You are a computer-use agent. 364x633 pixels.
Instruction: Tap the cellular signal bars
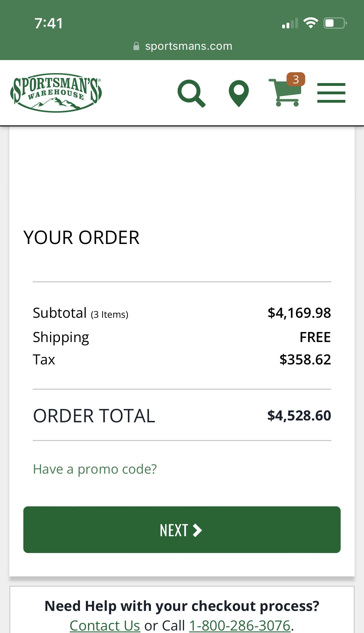coord(290,24)
